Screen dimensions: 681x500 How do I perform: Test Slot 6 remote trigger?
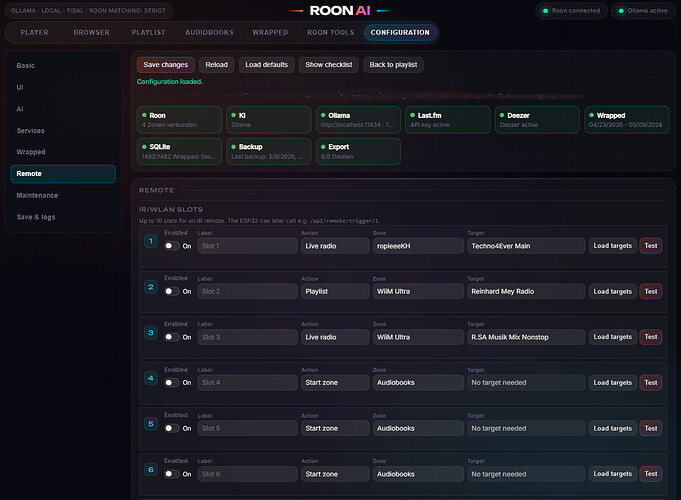coord(651,474)
